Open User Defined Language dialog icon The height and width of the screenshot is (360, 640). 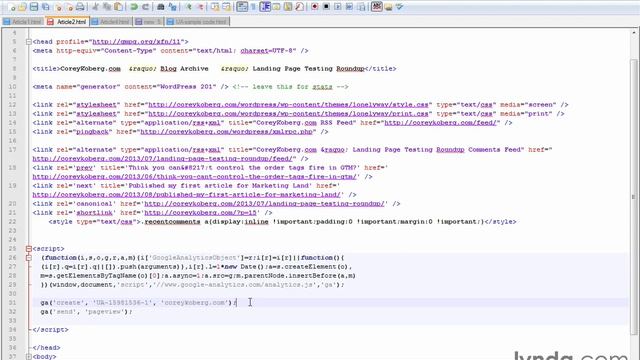(x=276, y=7)
